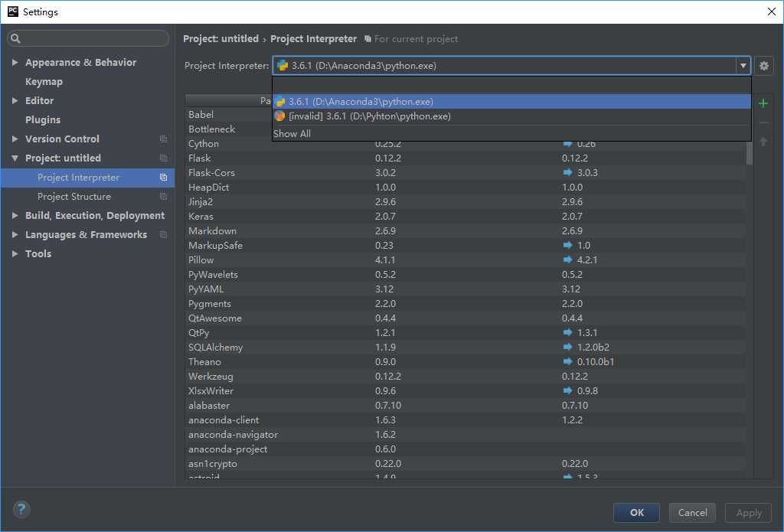The height and width of the screenshot is (532, 784).
Task: Collapse the Project: untitled section
Action: pyautogui.click(x=15, y=158)
